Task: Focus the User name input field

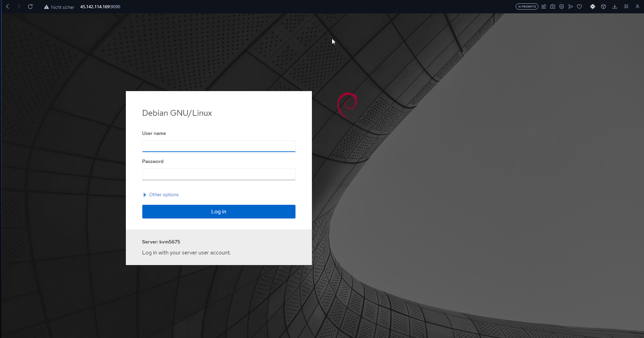Action: tap(219, 146)
